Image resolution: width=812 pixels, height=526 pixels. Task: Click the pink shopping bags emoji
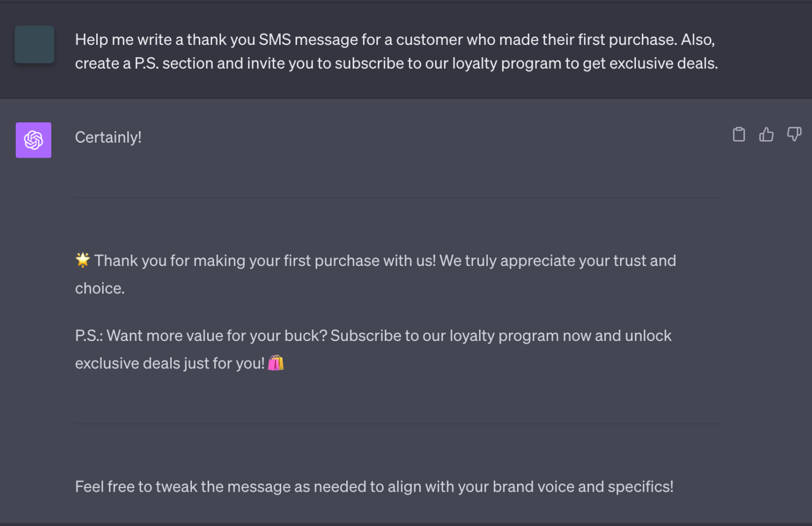[277, 363]
